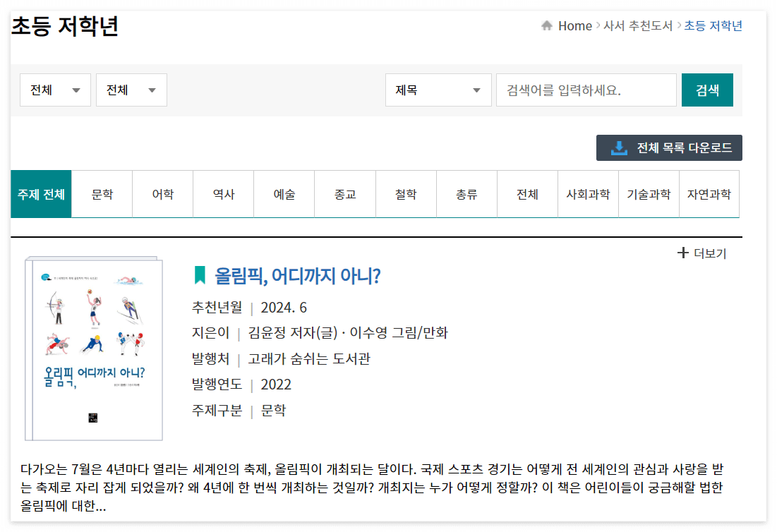Click the bookmark icon beside the book title
The width and height of the screenshot is (777, 532).
pos(200,277)
